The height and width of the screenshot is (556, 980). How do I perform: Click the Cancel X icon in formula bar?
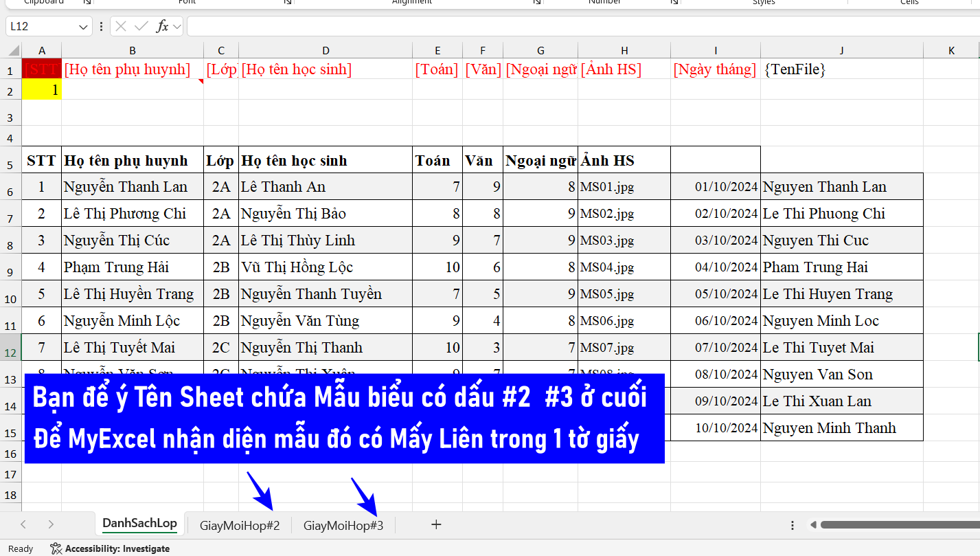(x=121, y=27)
